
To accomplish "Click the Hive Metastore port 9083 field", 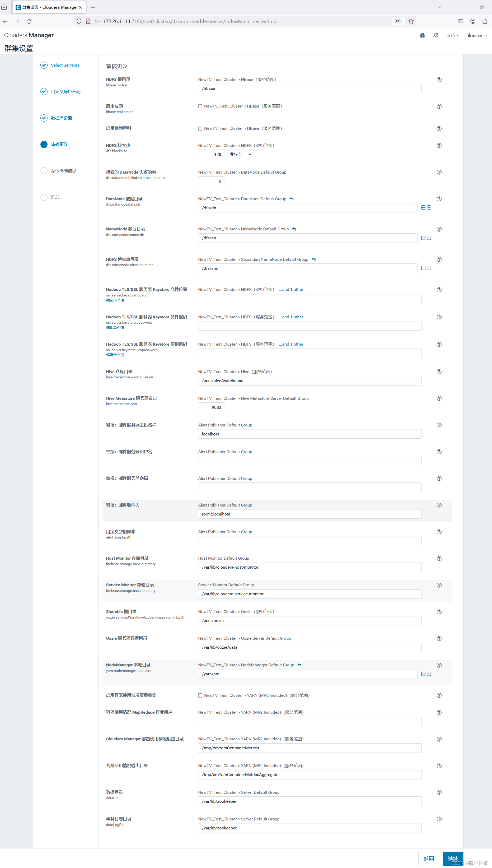I will (211, 408).
